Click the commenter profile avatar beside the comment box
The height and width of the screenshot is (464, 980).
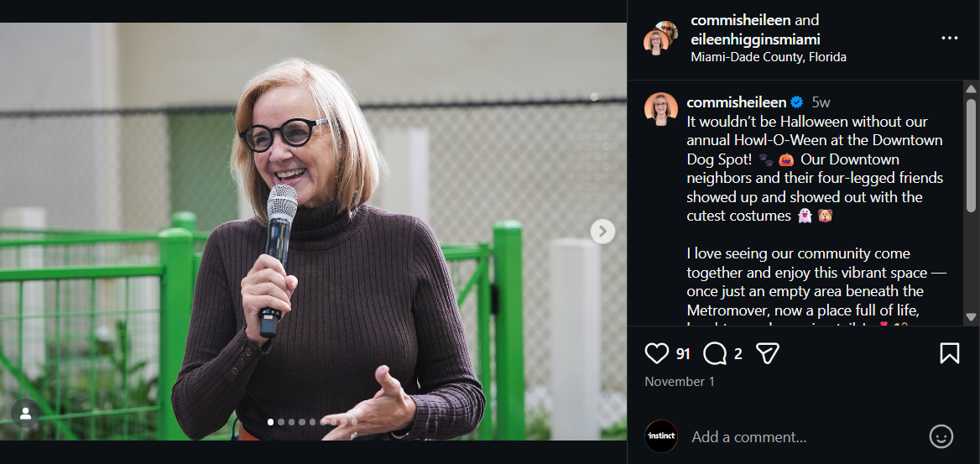coord(661,436)
